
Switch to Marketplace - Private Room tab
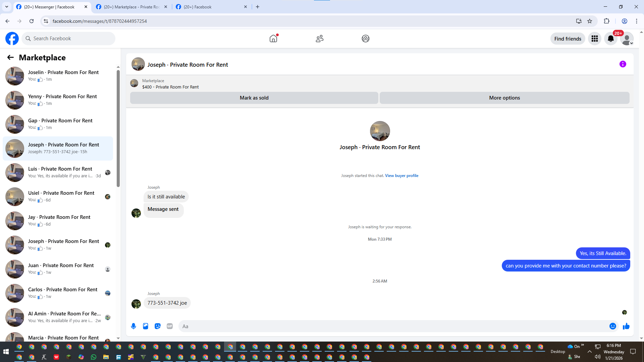(x=131, y=7)
